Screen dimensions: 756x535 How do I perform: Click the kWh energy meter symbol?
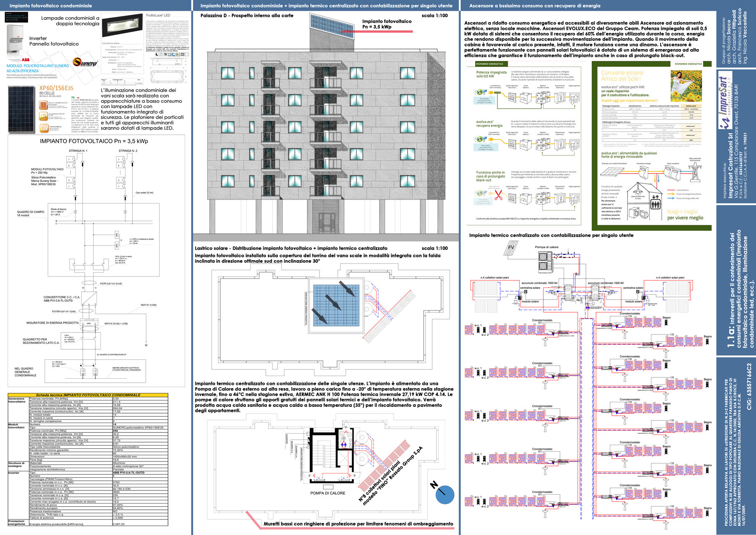coord(89,324)
